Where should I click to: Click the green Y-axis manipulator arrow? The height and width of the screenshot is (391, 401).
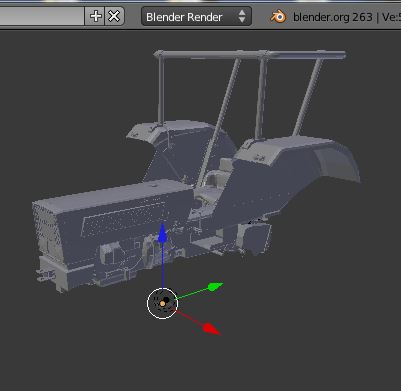[x=215, y=286]
